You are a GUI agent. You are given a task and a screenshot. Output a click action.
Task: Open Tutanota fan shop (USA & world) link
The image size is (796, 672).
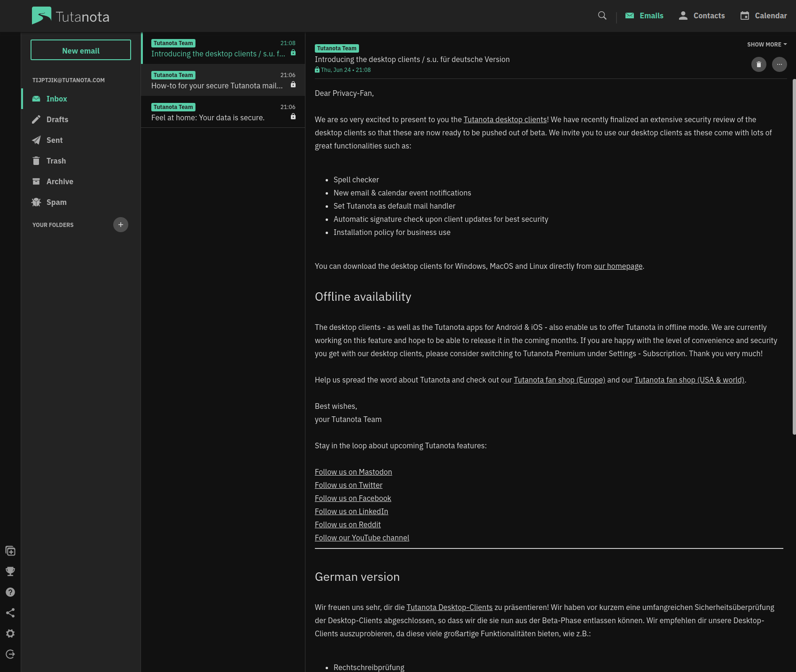click(689, 380)
